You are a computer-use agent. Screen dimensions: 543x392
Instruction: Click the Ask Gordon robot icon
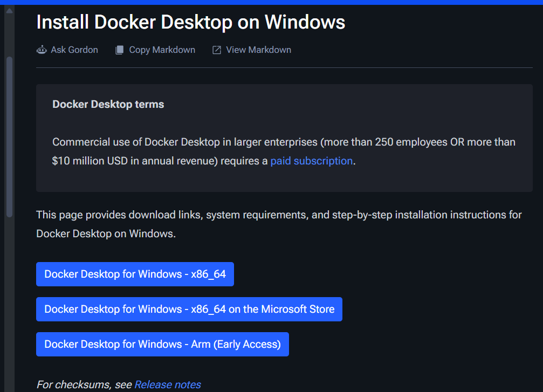tap(42, 50)
